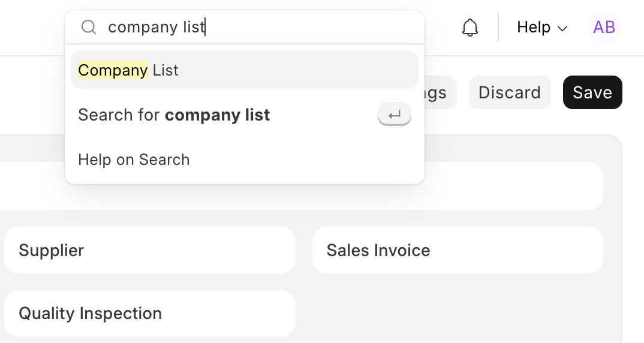Open the Quality Inspection shortcut card
Image resolution: width=644 pixels, height=343 pixels.
point(150,314)
